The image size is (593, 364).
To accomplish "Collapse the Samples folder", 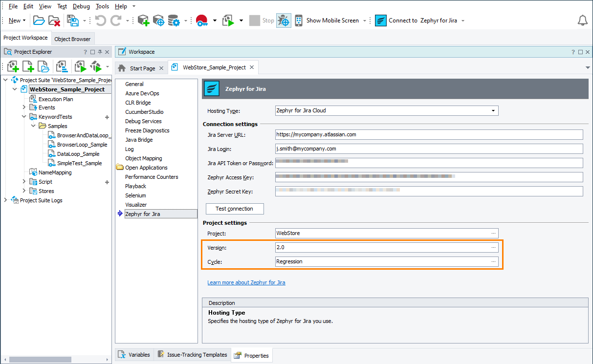I will [x=33, y=126].
